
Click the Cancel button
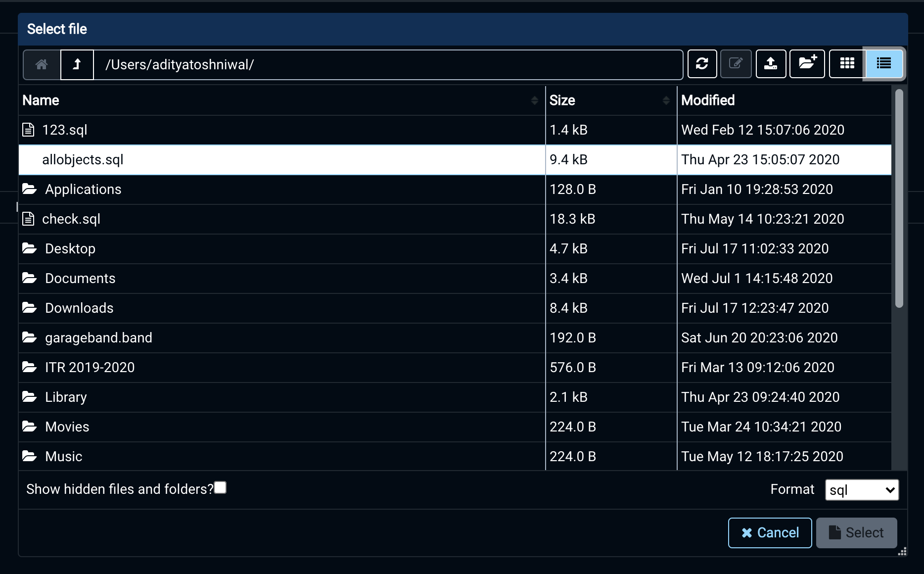[770, 532]
